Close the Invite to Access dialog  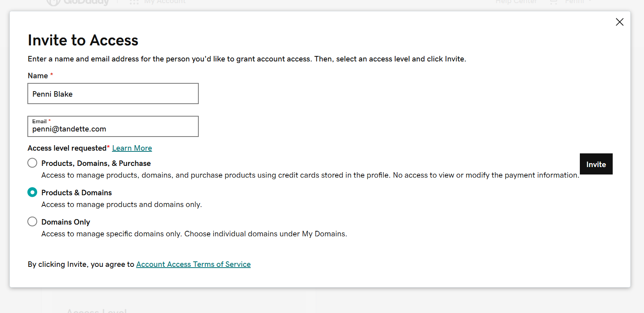pos(619,22)
